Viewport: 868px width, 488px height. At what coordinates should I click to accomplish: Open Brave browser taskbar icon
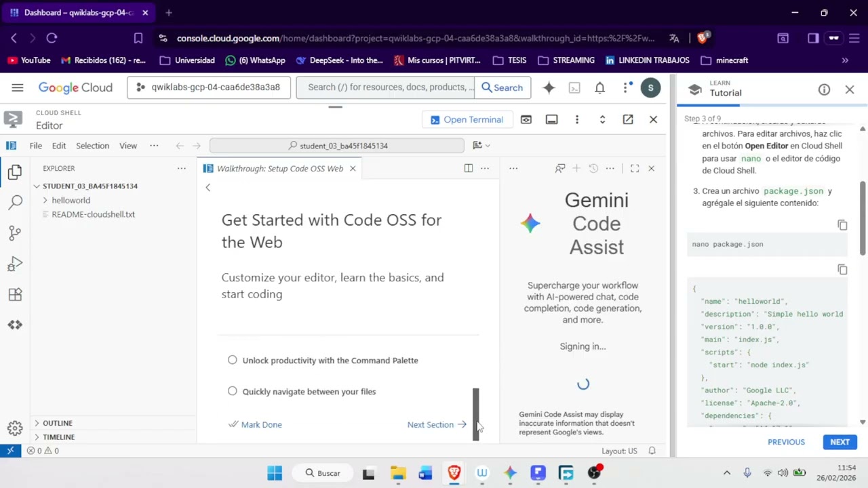pos(454,473)
